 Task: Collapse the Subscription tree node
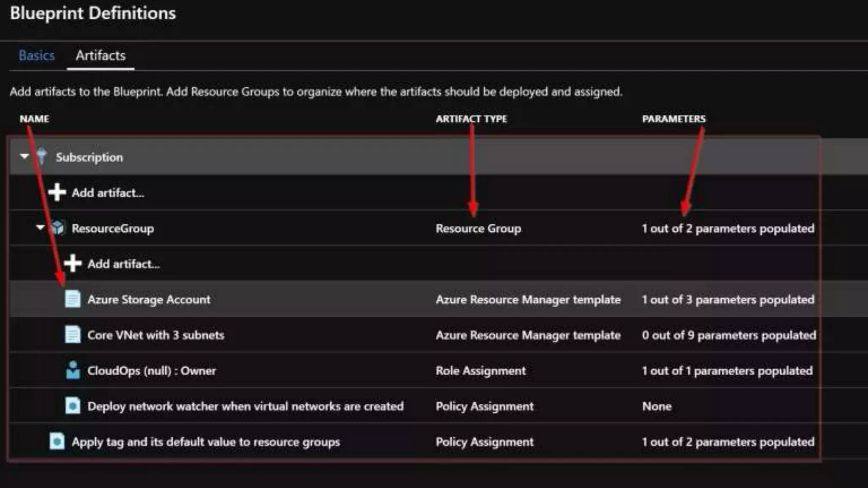[25, 156]
